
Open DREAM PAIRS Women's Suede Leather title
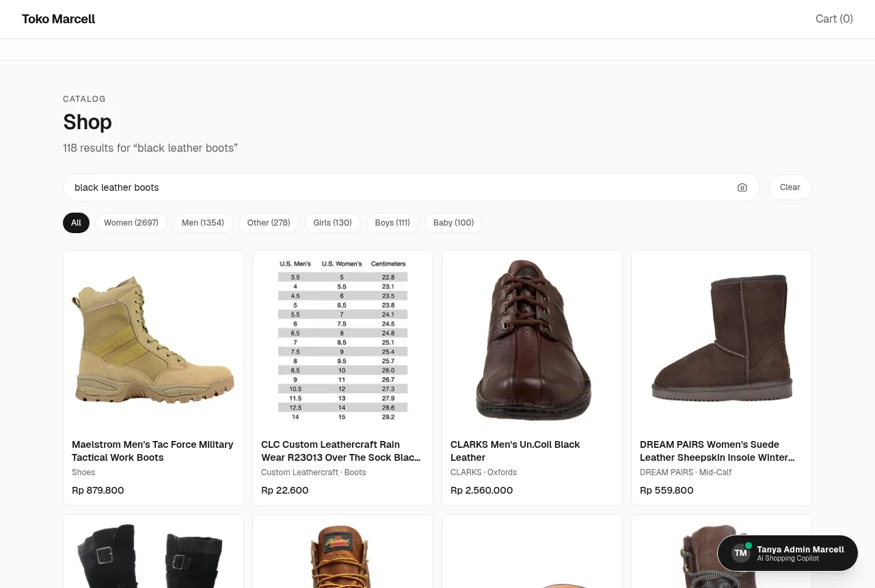tap(718, 451)
